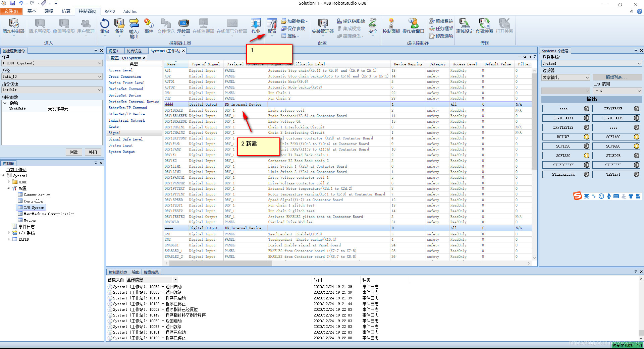Expand the RAPID tree node
Screen dimensions: 644x349
tap(9, 239)
